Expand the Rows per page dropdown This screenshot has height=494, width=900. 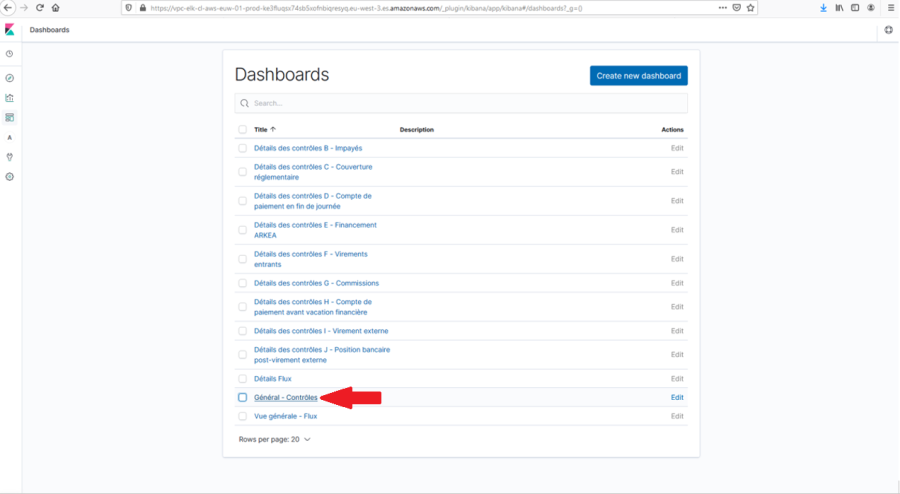pos(275,439)
